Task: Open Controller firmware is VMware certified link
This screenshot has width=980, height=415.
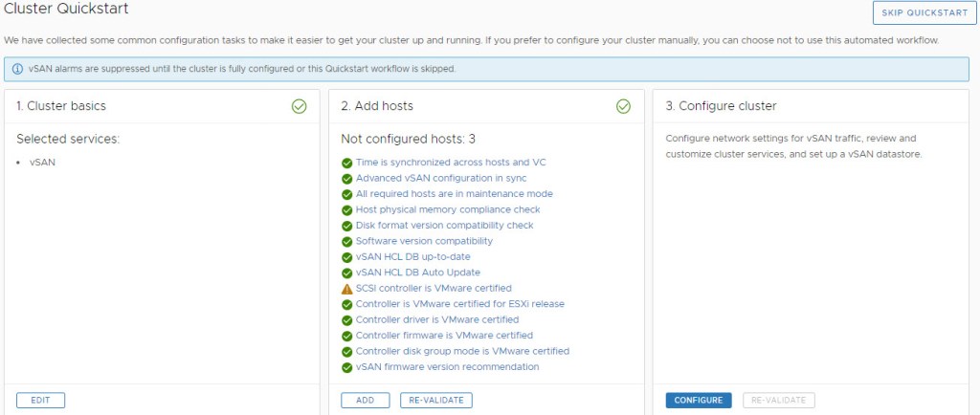Action: pos(444,336)
